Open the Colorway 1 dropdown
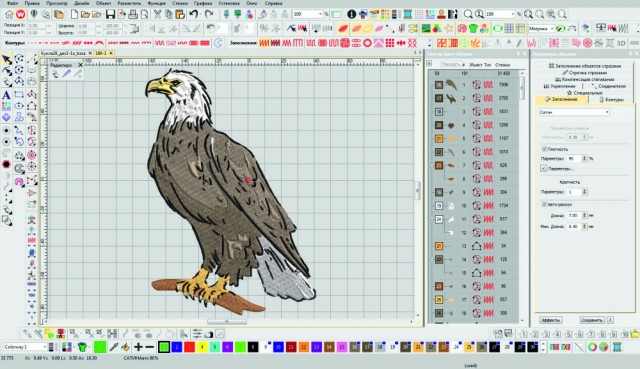This screenshot has width=640, height=369. click(x=25, y=347)
